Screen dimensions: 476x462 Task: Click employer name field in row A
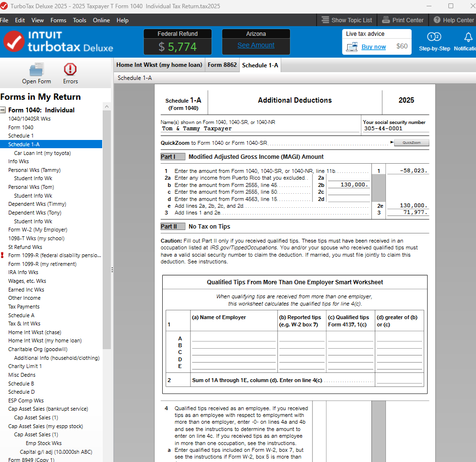coord(234,338)
